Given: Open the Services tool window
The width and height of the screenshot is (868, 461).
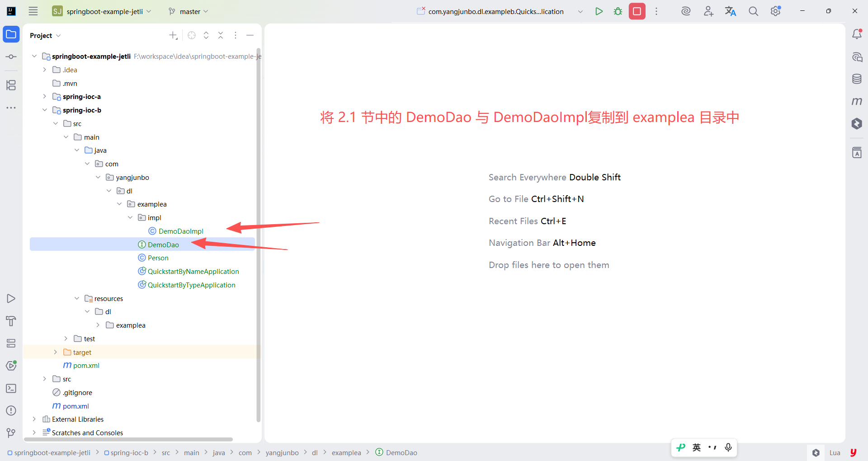Looking at the screenshot, I should point(11,343).
